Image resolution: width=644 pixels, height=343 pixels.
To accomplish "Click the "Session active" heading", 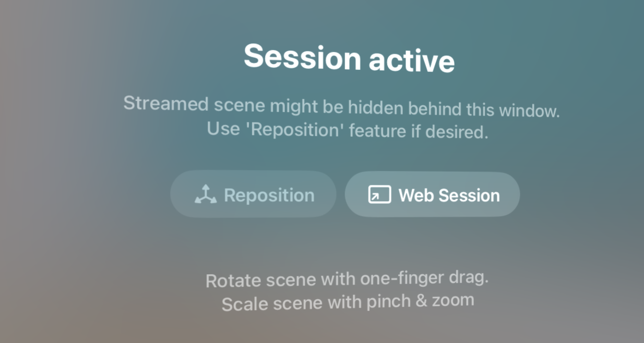I will tap(349, 57).
